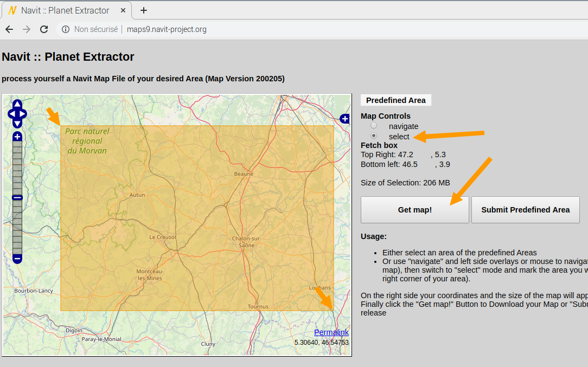588x367 pixels.
Task: Select the select radio button
Action: pyautogui.click(x=374, y=136)
